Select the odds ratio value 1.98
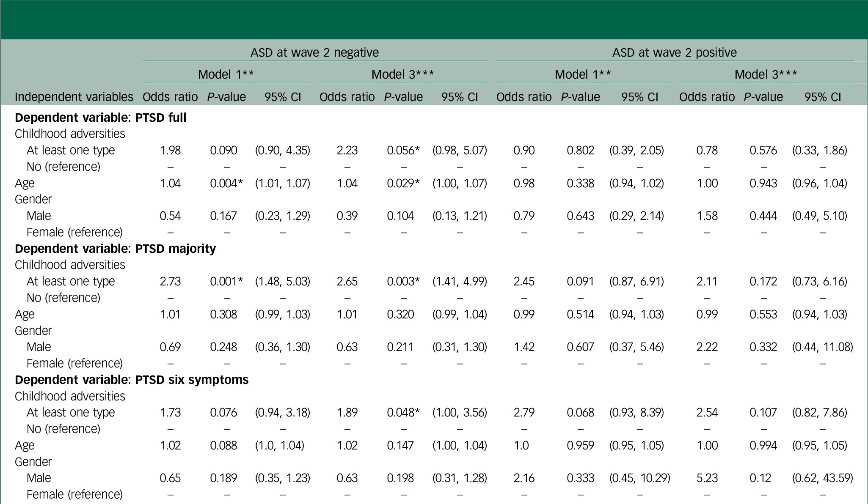 (x=170, y=150)
